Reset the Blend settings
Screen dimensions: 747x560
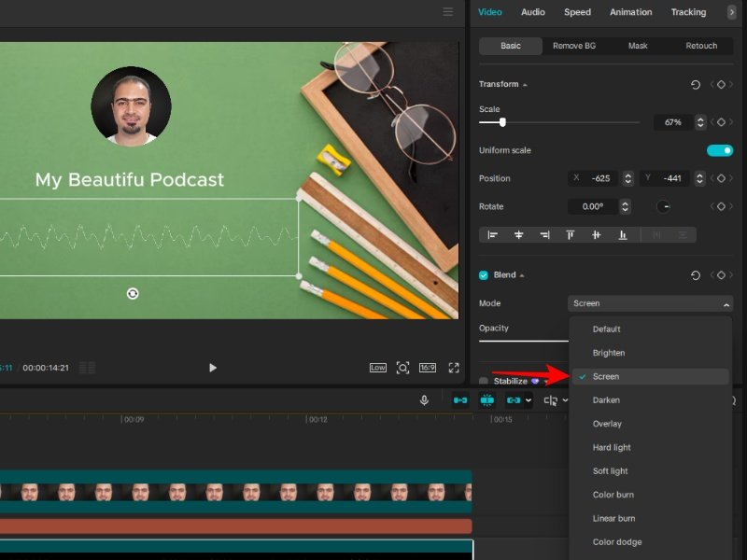(695, 275)
